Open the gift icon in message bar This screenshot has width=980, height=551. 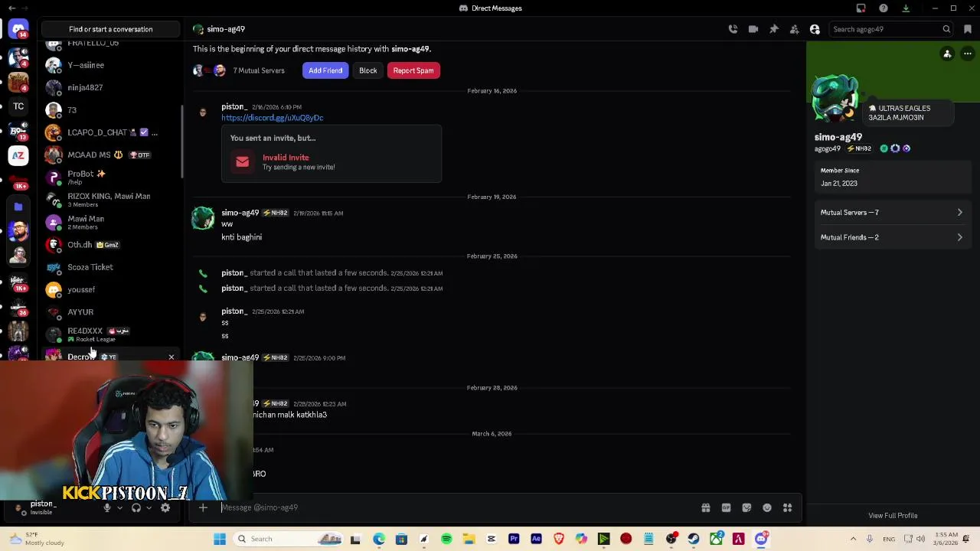(x=706, y=507)
